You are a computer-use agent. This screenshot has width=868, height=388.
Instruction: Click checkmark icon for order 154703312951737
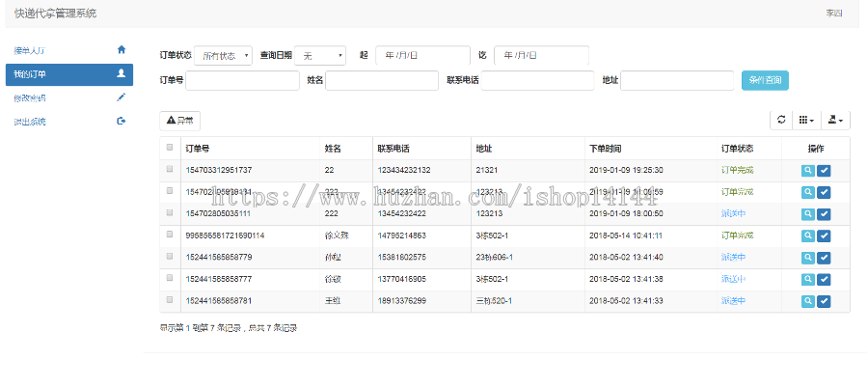824,171
